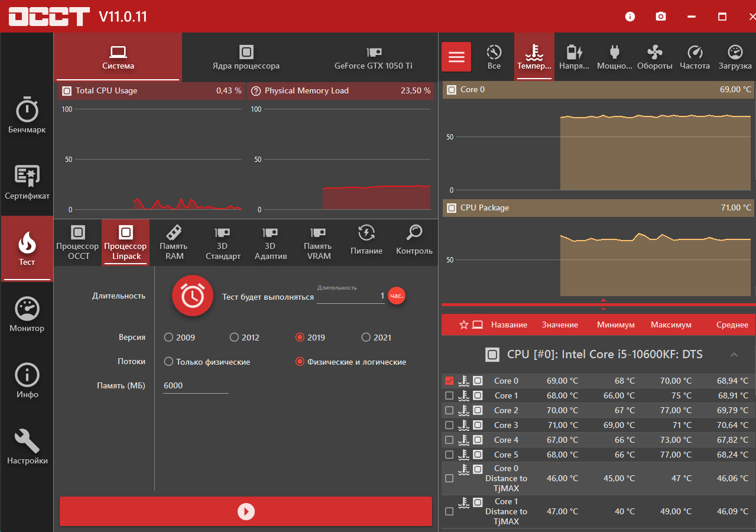
Task: Open the red hamburger menu
Action: (x=456, y=57)
